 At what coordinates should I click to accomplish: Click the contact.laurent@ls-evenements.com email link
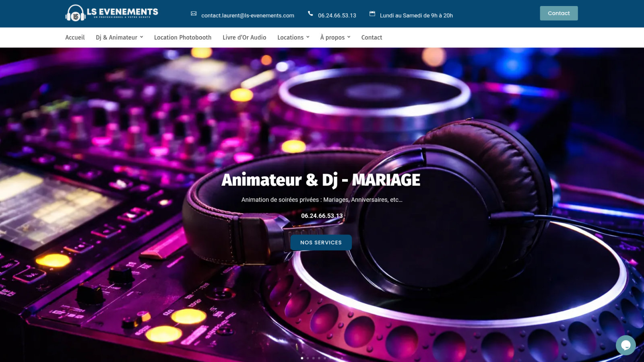click(x=248, y=15)
